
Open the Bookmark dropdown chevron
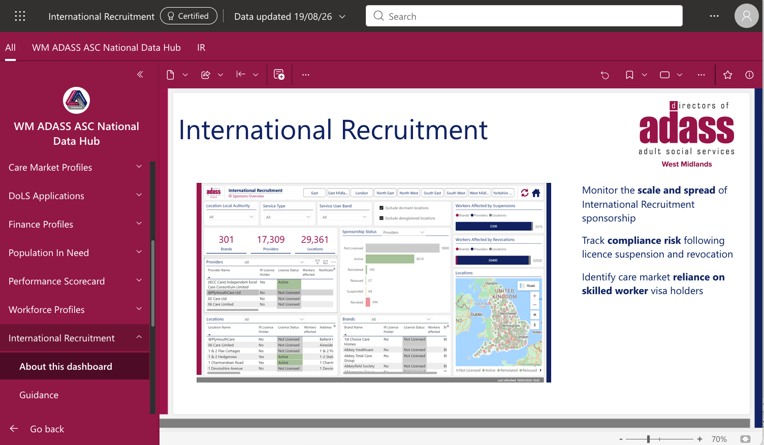[644, 75]
